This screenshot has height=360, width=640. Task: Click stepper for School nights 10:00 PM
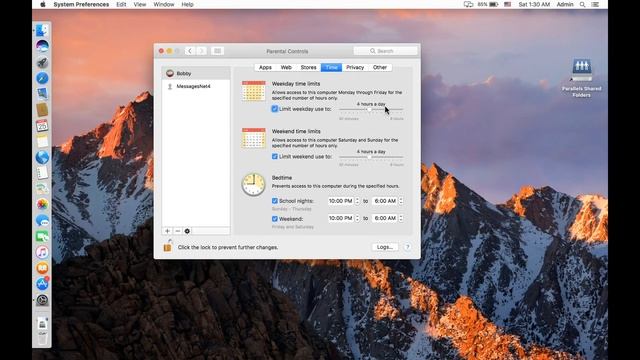point(357,201)
